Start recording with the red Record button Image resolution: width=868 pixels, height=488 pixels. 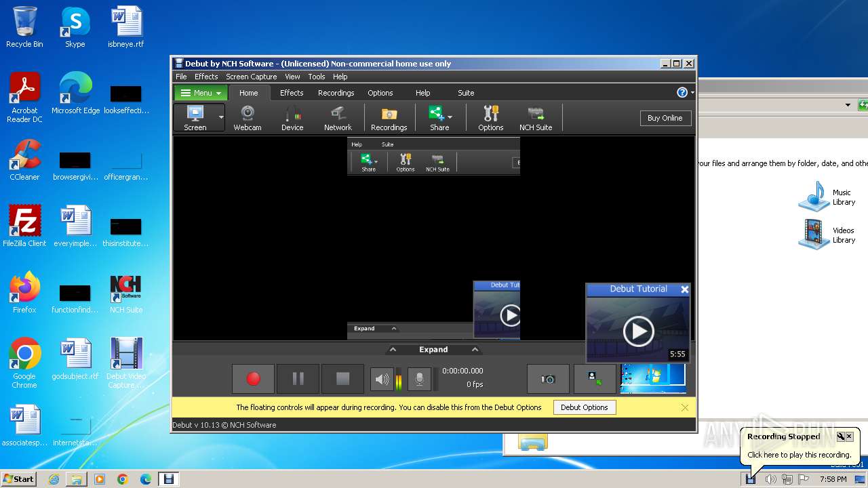tap(253, 379)
